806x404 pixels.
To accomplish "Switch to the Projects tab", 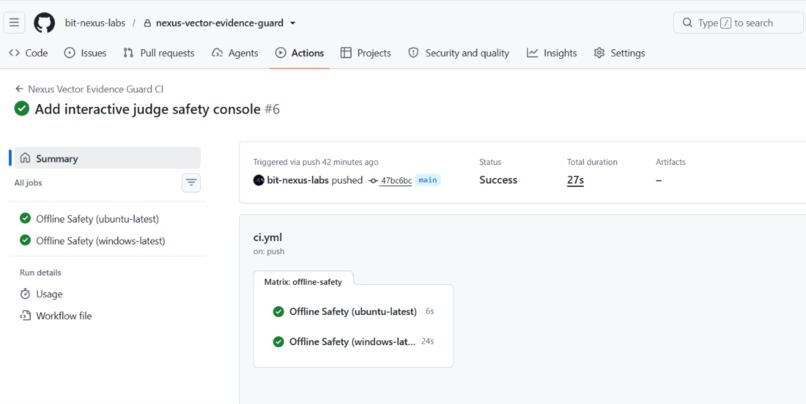I will [x=365, y=53].
